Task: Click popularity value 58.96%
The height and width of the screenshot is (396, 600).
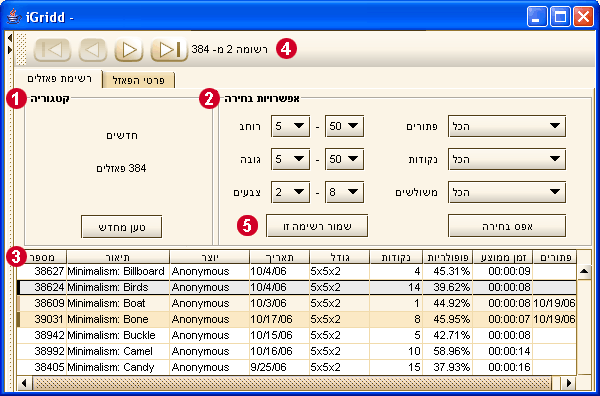Action: point(452,351)
